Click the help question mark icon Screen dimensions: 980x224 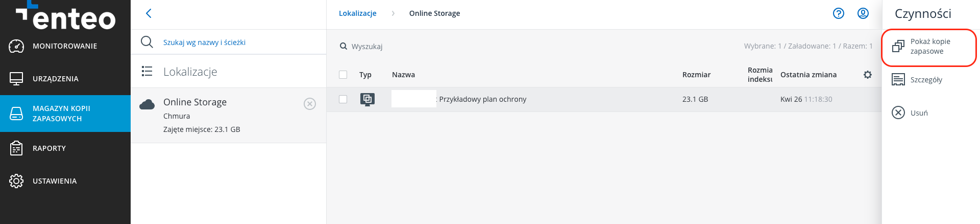tap(839, 13)
